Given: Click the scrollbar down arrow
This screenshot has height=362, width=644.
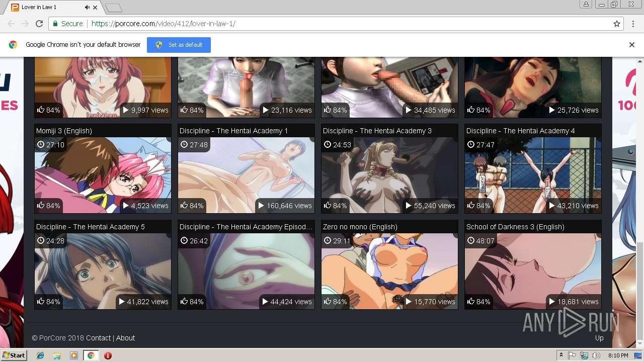Looking at the screenshot, I should [639, 344].
